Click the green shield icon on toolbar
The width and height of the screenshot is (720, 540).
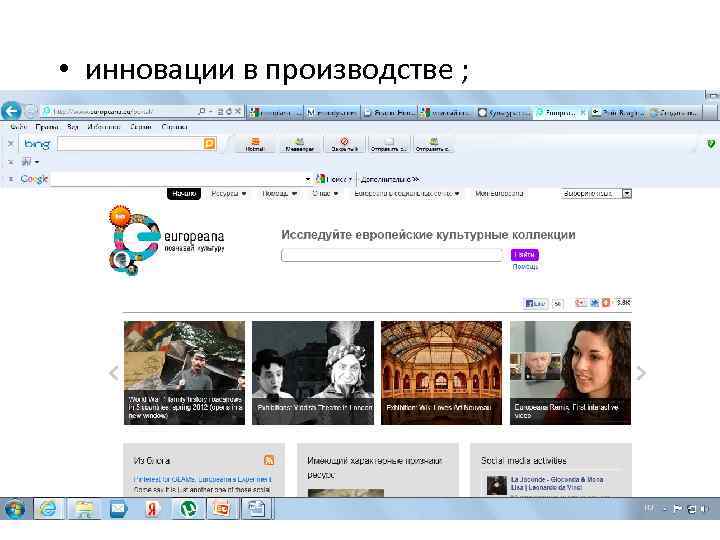(711, 144)
